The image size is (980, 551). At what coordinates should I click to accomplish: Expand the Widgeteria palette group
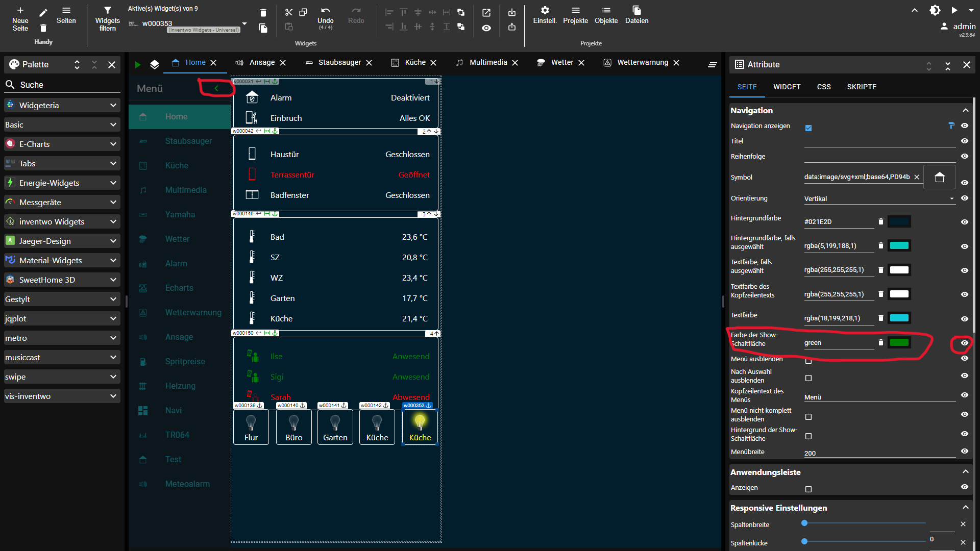pyautogui.click(x=62, y=105)
